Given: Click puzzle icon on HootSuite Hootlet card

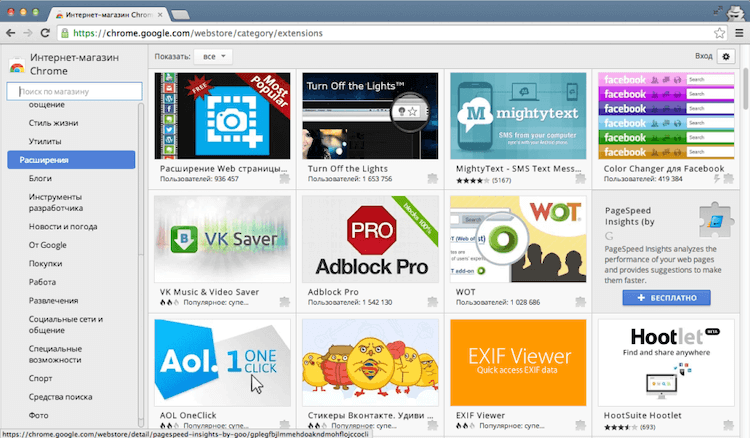Looking at the screenshot, I should pos(728,425).
